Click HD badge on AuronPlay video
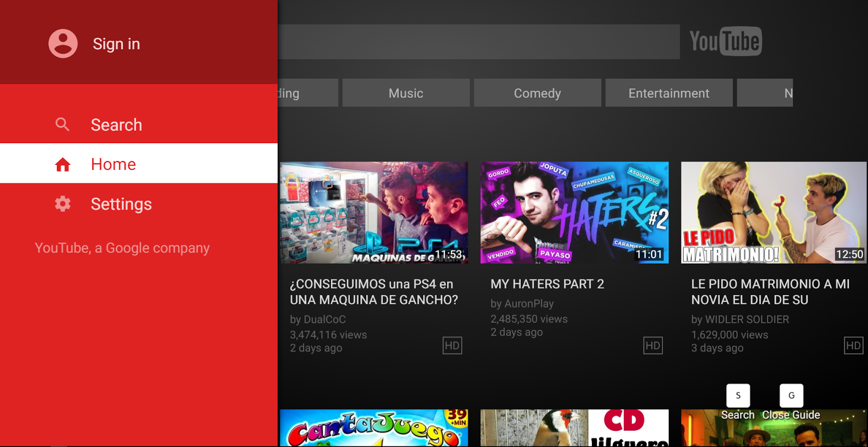 point(653,346)
